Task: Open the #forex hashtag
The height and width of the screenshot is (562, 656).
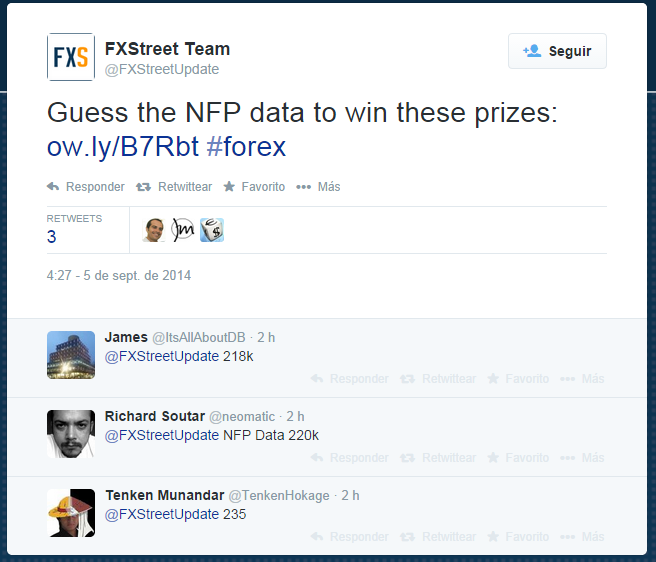Action: [246, 147]
